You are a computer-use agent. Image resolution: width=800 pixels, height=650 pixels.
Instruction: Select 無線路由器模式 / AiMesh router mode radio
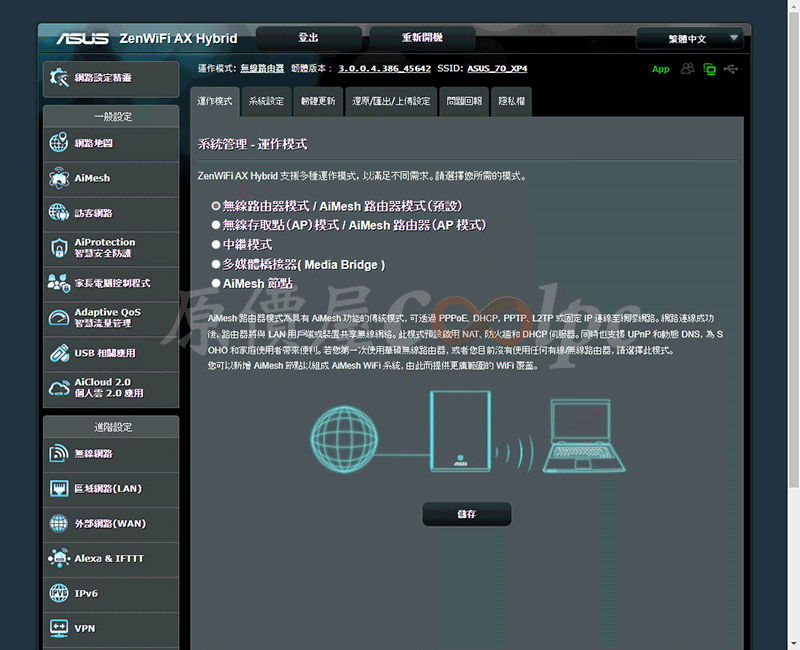(x=216, y=206)
